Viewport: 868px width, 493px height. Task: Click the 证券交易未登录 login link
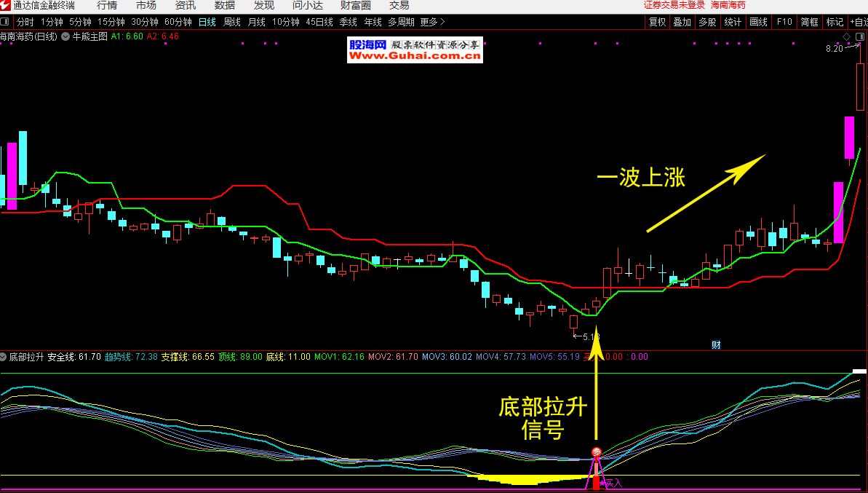(674, 6)
